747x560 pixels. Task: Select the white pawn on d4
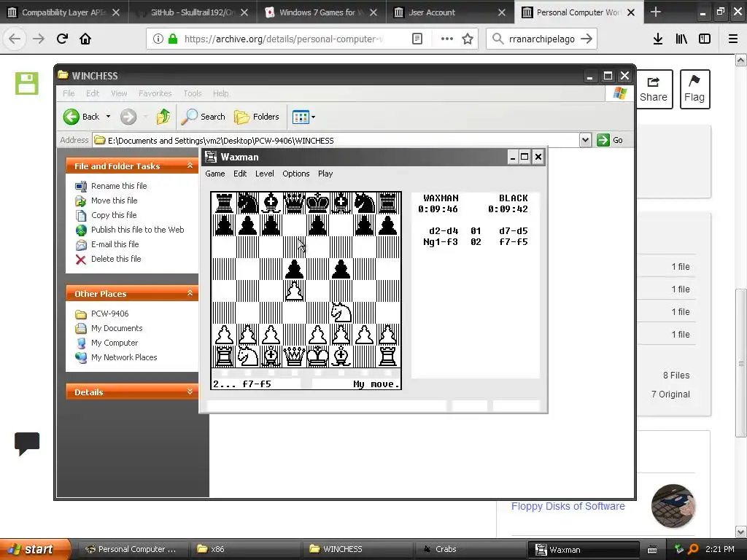click(294, 290)
